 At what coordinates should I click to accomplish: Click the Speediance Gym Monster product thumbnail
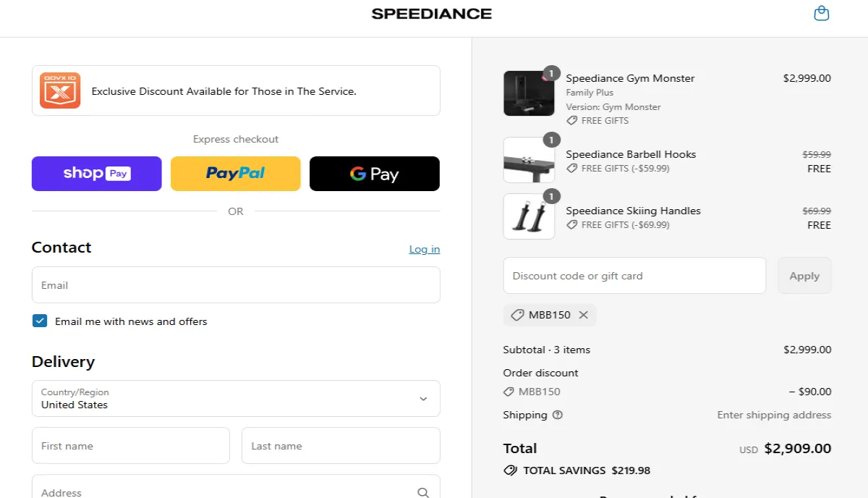(x=529, y=93)
